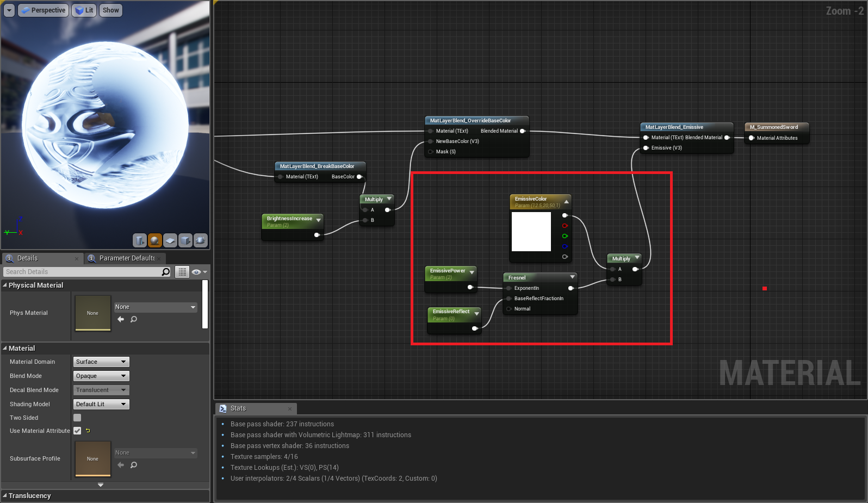Switch preview to cube mesh
This screenshot has width=868, height=503.
185,240
